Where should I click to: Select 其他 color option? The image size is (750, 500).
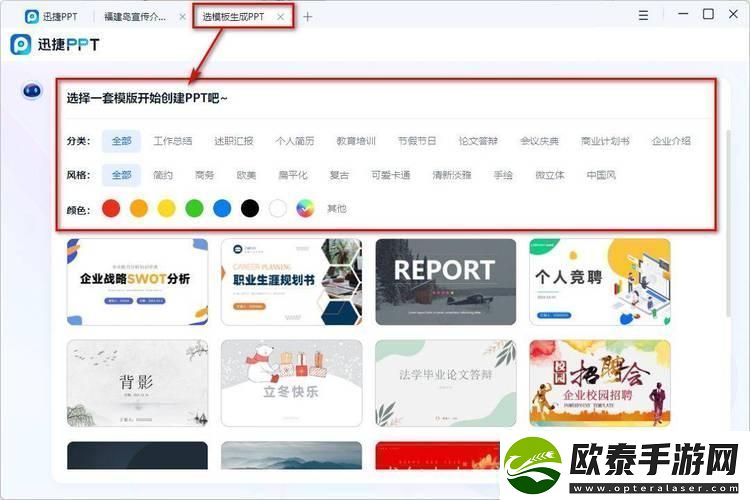point(337,209)
